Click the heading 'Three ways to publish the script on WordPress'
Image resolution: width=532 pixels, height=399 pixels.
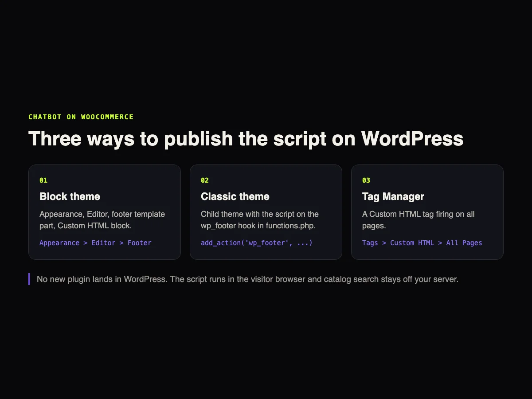pyautogui.click(x=246, y=139)
